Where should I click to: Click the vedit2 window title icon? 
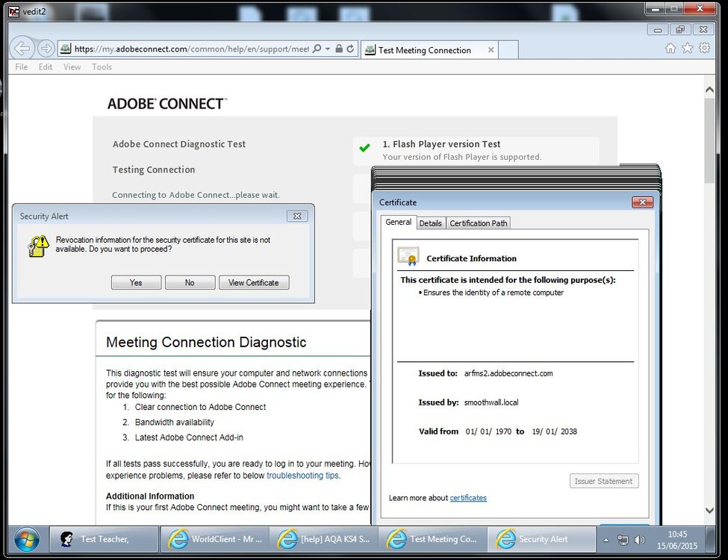pyautogui.click(x=14, y=12)
